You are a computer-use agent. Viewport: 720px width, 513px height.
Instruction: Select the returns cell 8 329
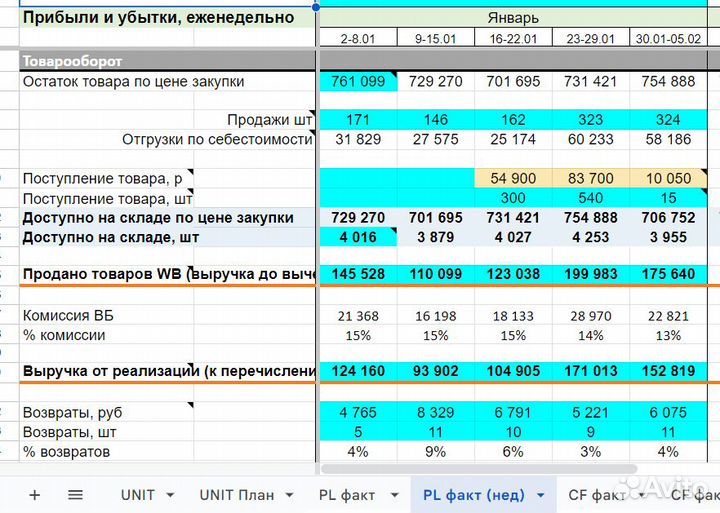pyautogui.click(x=435, y=412)
